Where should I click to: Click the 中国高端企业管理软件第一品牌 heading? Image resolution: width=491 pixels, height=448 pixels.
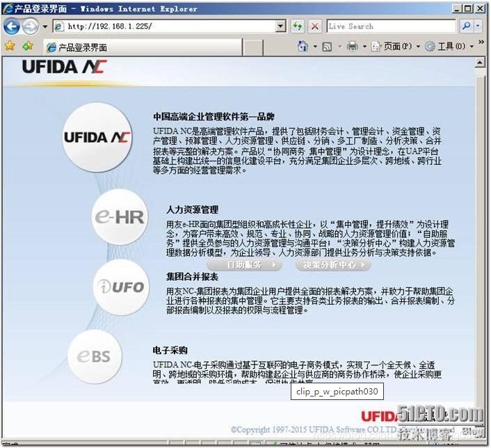pyautogui.click(x=214, y=117)
